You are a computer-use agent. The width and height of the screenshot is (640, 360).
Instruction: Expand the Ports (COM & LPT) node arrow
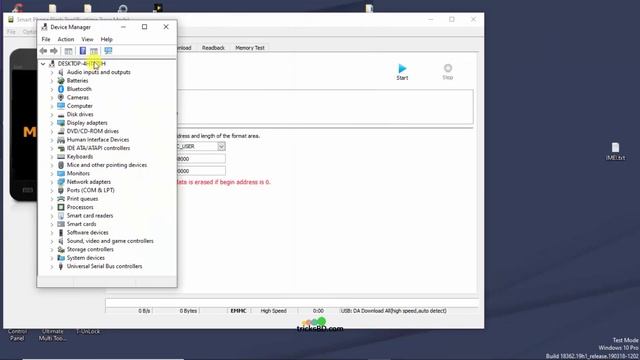(52, 190)
